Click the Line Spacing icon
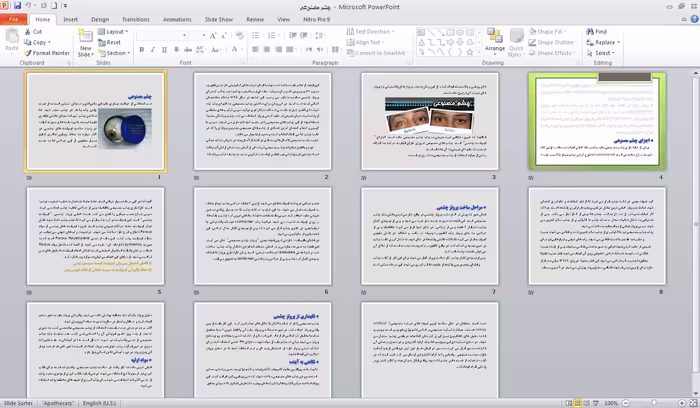 pyautogui.click(x=319, y=35)
